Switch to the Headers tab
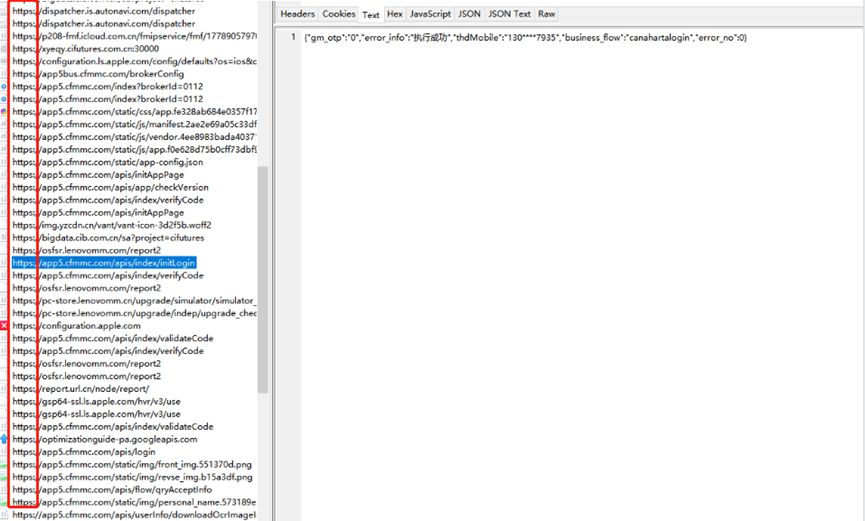The image size is (865, 521). (x=297, y=14)
